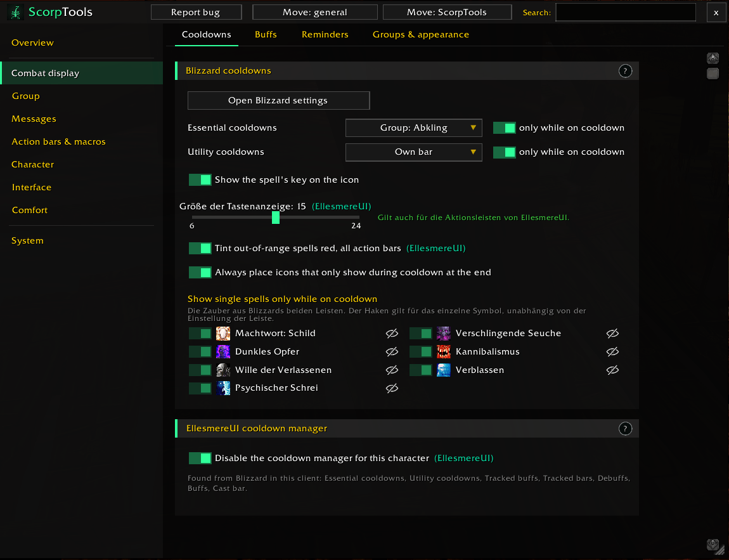Click the Machtwort: Schild spell icon
The width and height of the screenshot is (729, 560).
click(223, 334)
